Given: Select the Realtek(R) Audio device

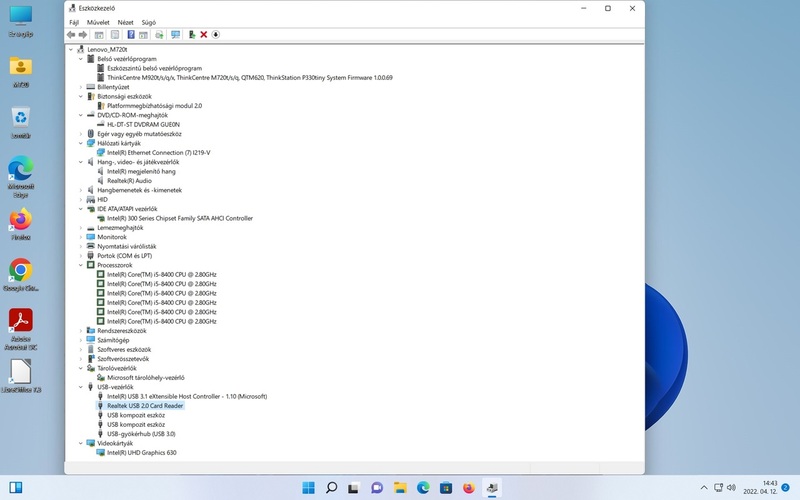Looking at the screenshot, I should (129, 181).
